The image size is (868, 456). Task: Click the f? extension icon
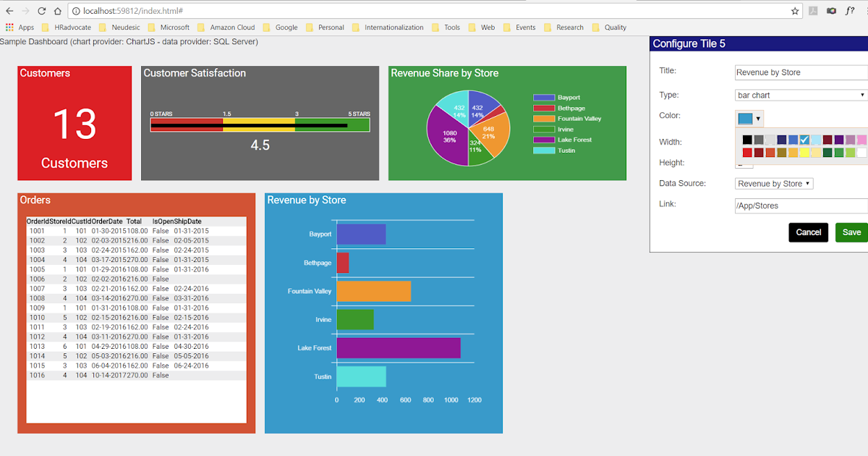pos(850,11)
